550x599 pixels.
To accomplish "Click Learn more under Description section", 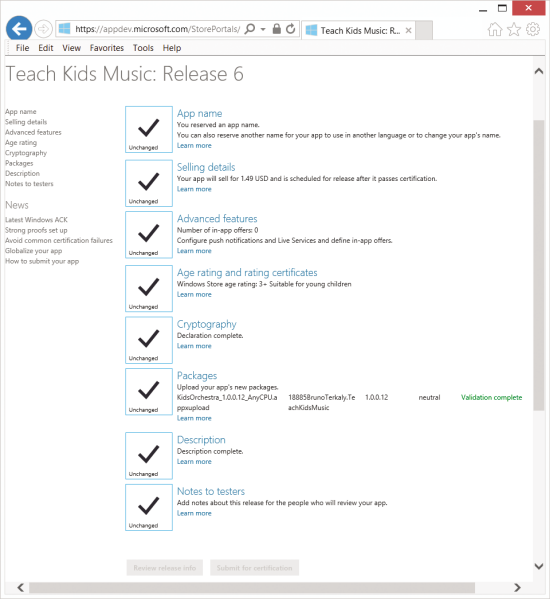I will tap(194, 462).
